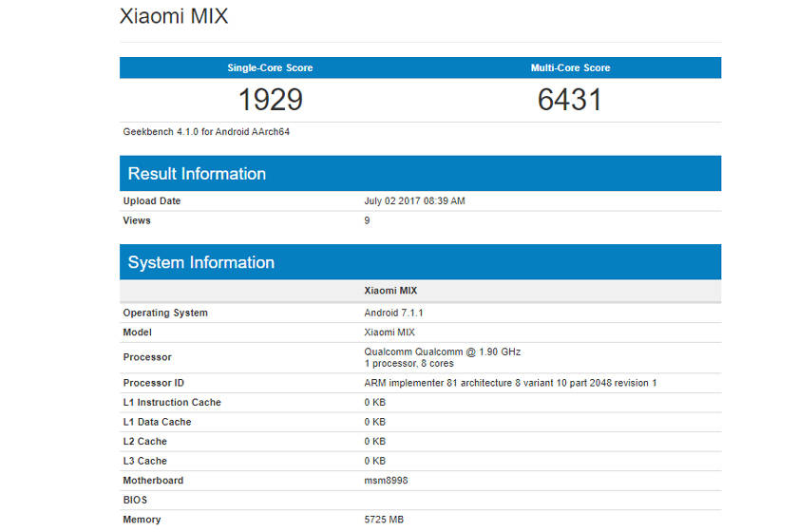Viewport: 798px width, 532px height.
Task: Click the single-core score value 1929
Action: point(270,99)
